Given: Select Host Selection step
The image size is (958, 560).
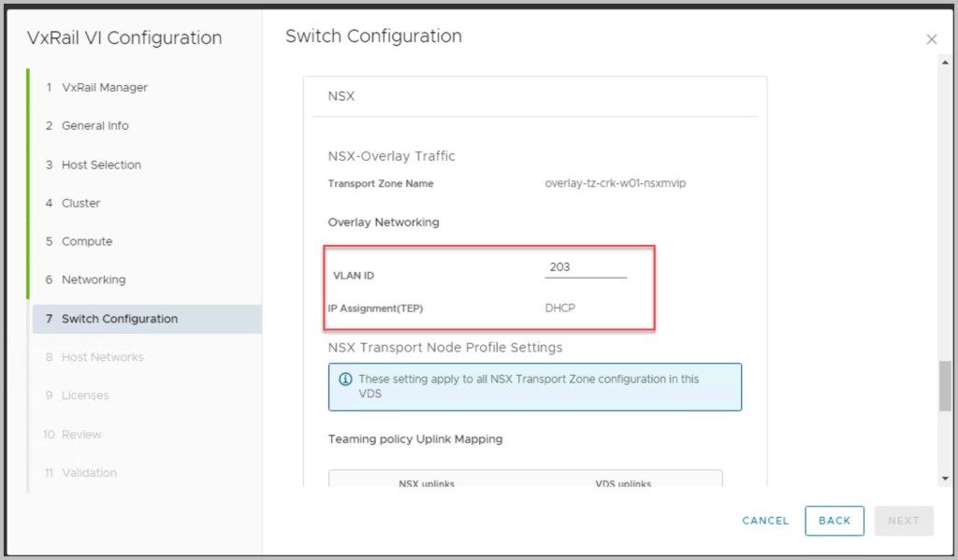Looking at the screenshot, I should (x=101, y=165).
